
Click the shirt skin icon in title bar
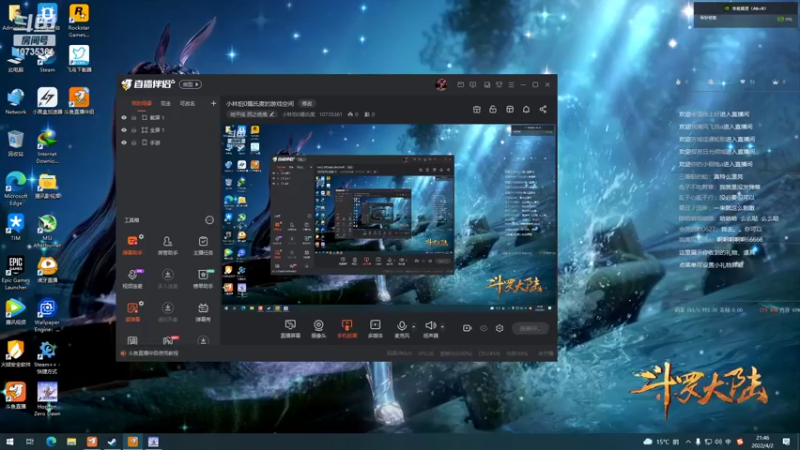(x=499, y=85)
